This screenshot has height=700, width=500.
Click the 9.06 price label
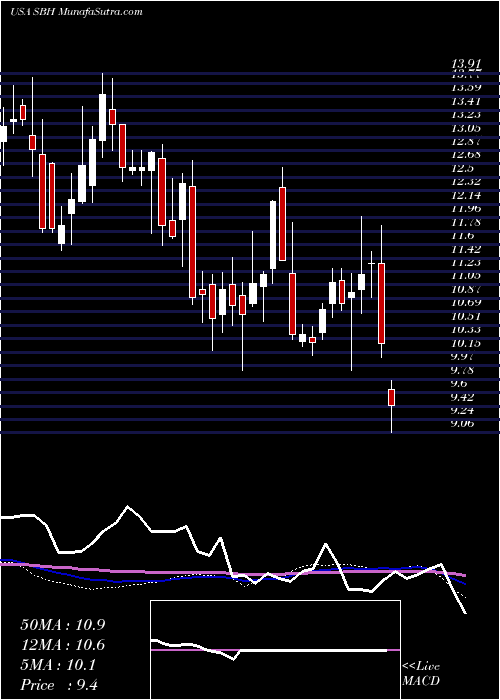(x=464, y=424)
